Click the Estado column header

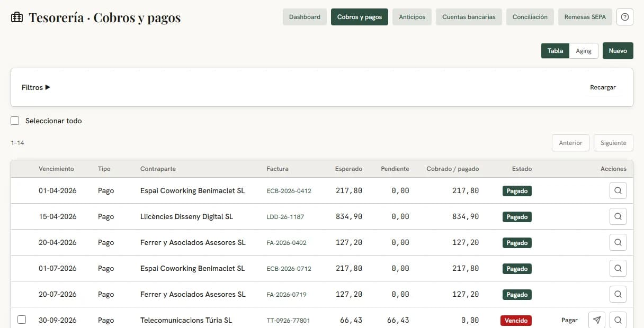(x=522, y=169)
